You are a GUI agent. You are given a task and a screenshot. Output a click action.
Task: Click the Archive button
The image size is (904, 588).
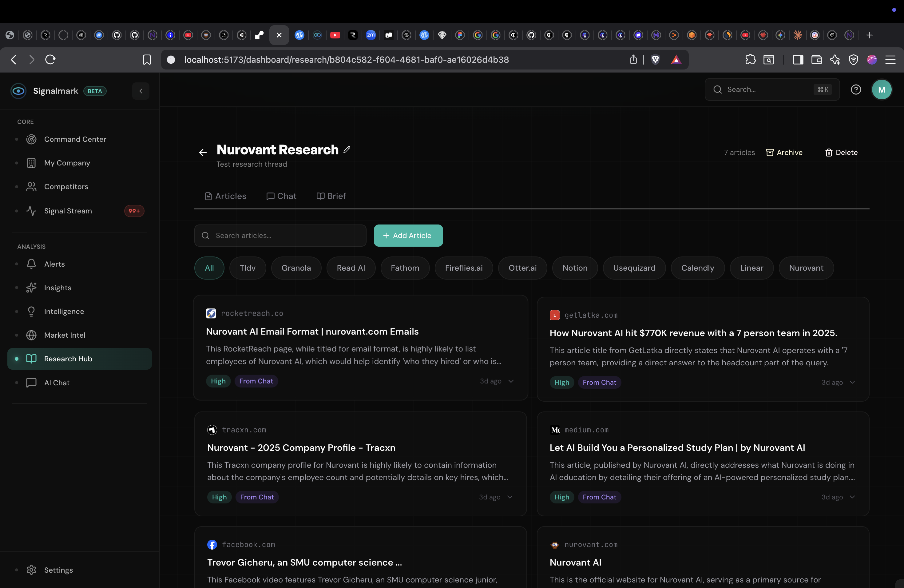click(784, 153)
